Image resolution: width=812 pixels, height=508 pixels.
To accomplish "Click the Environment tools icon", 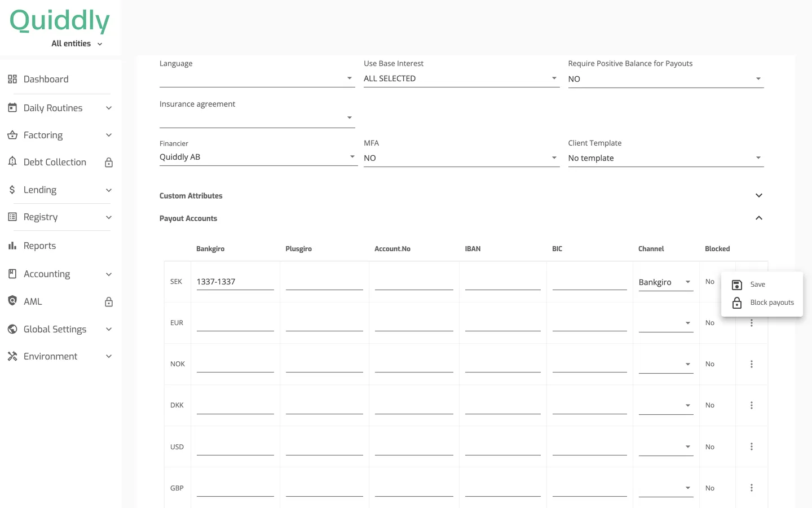I will coord(12,356).
